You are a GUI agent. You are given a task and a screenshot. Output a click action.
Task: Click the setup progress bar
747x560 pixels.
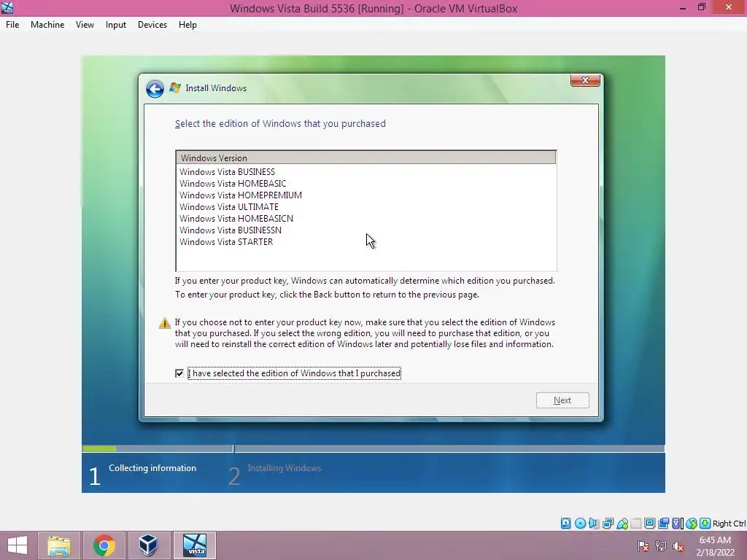coord(373,448)
